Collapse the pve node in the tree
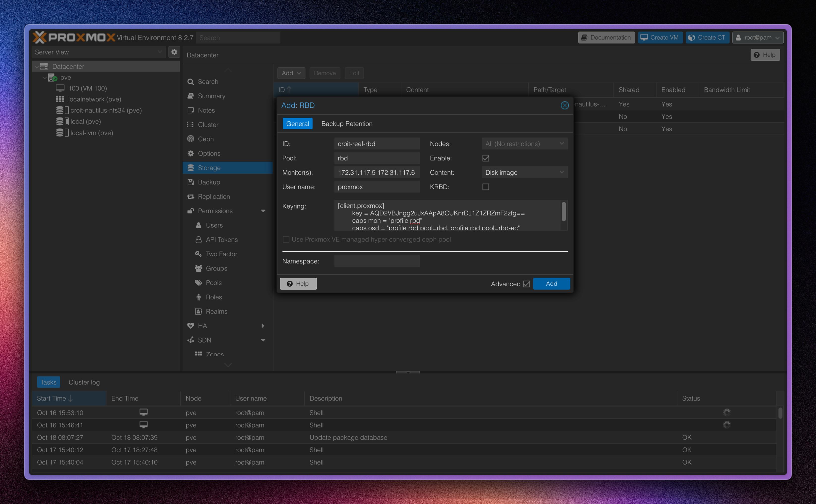The image size is (816, 504). [44, 77]
